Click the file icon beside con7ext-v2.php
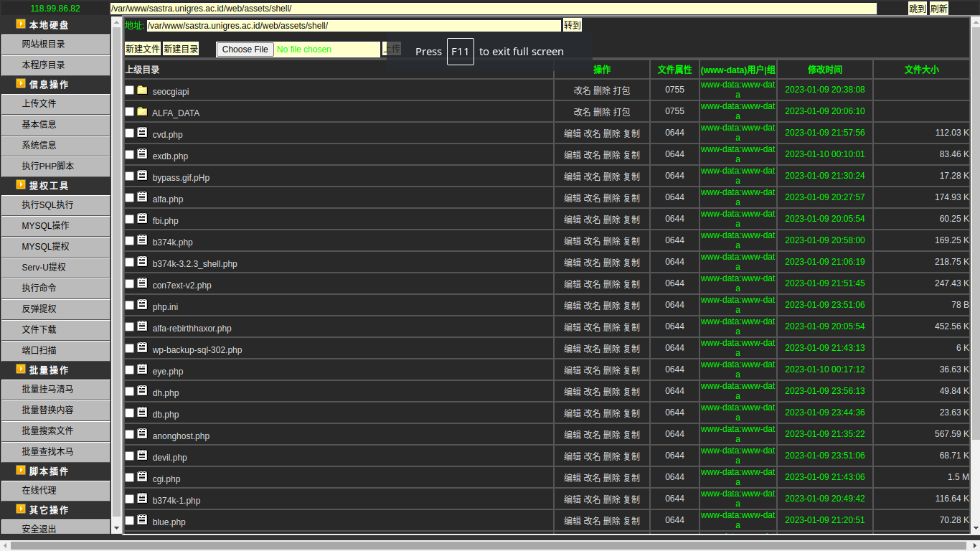 click(142, 283)
